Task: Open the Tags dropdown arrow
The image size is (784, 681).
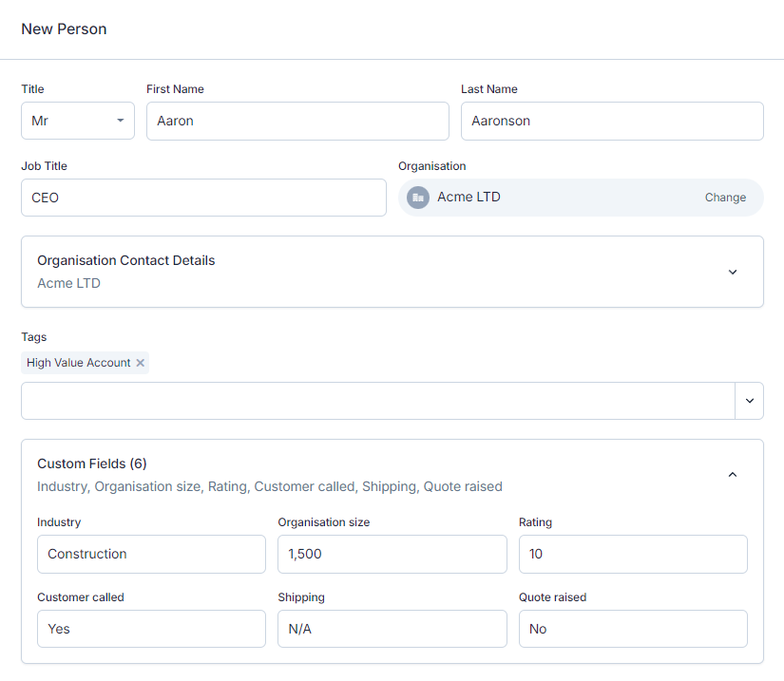Action: click(x=750, y=401)
